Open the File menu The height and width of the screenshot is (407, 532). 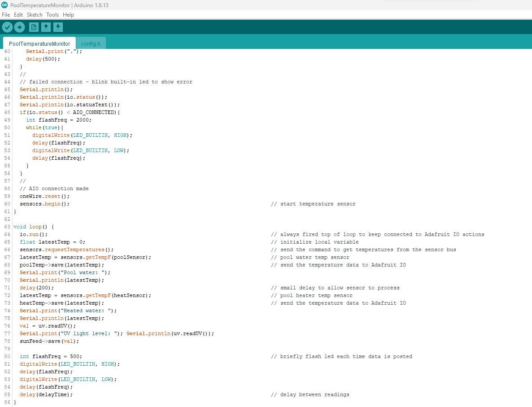[6, 15]
